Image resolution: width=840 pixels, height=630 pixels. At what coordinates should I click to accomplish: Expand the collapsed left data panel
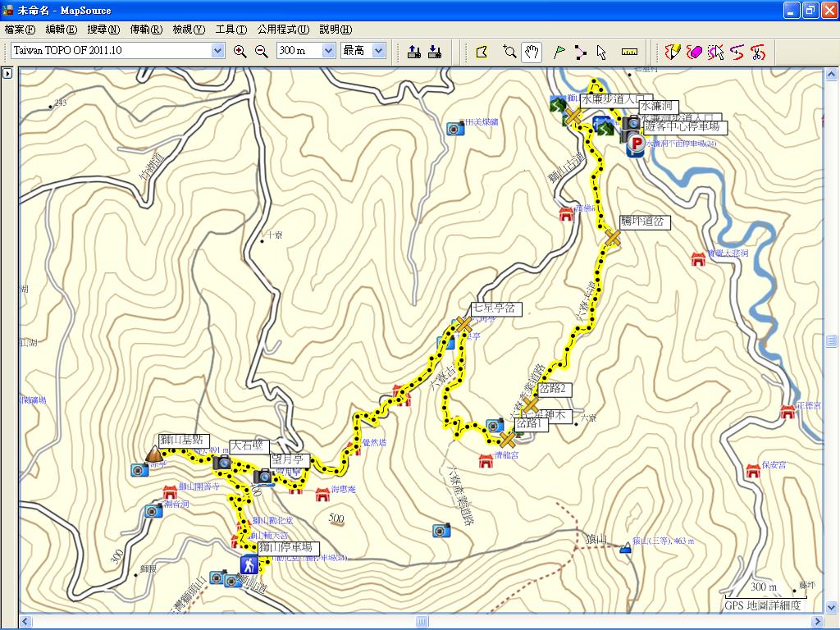7,73
